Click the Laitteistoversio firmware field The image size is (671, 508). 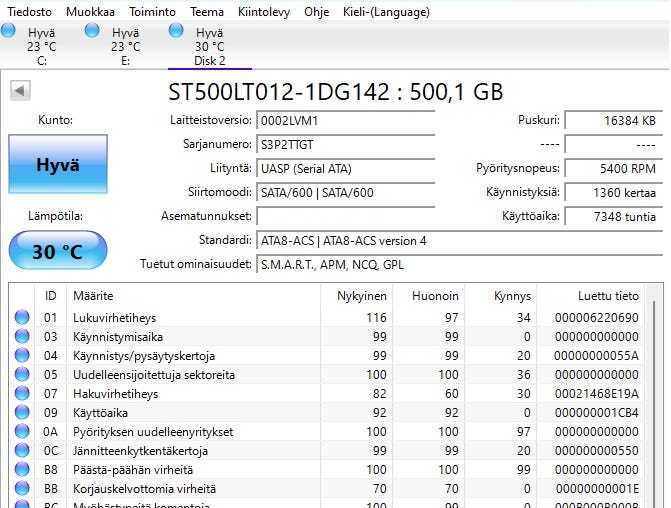(x=345, y=120)
